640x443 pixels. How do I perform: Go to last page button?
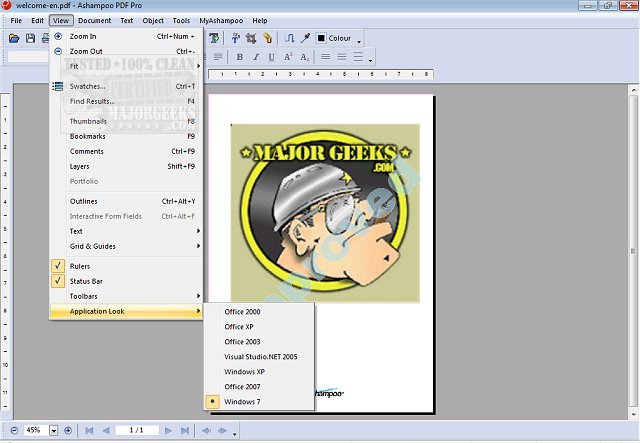[x=184, y=430]
